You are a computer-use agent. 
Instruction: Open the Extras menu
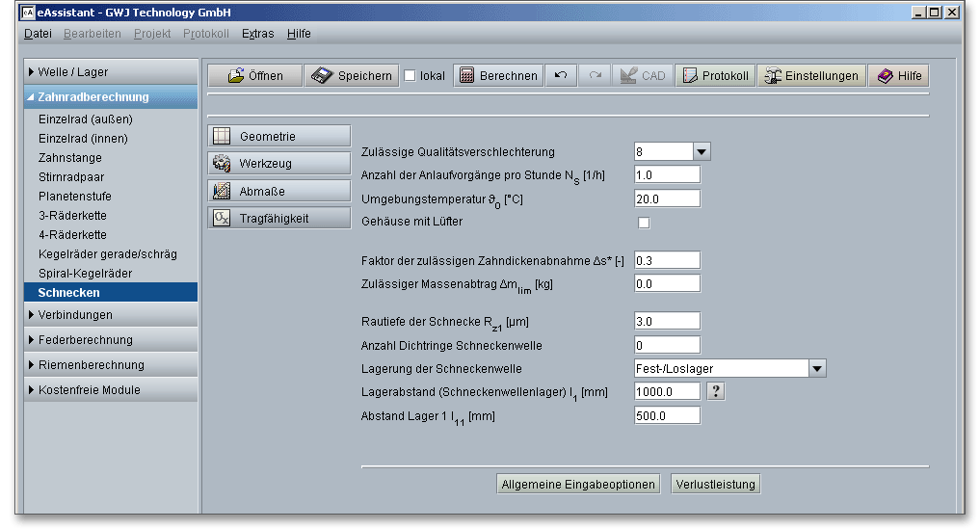coord(257,34)
